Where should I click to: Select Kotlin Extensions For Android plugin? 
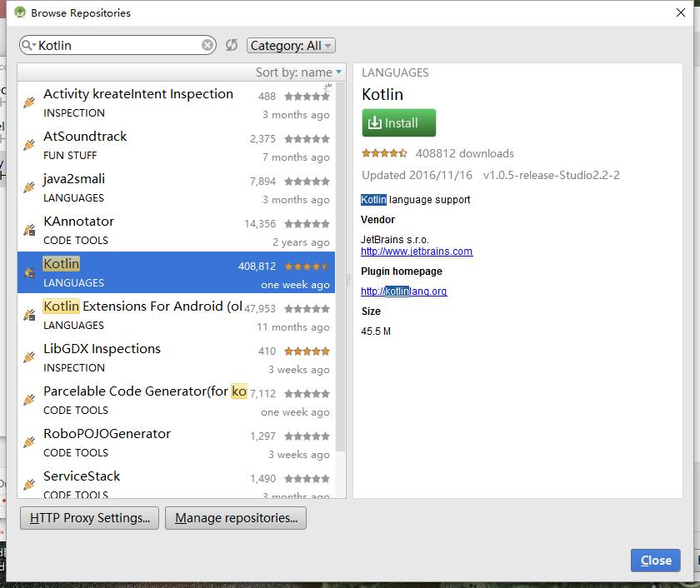[176, 315]
